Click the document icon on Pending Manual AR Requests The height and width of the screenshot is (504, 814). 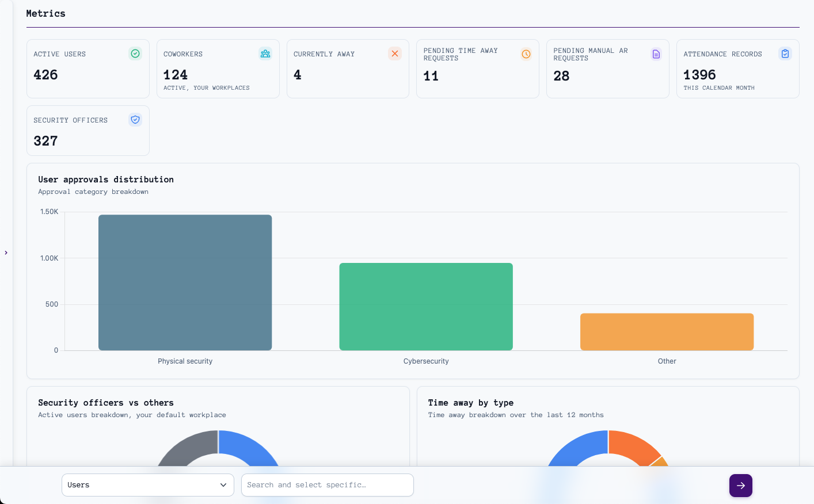coord(656,54)
